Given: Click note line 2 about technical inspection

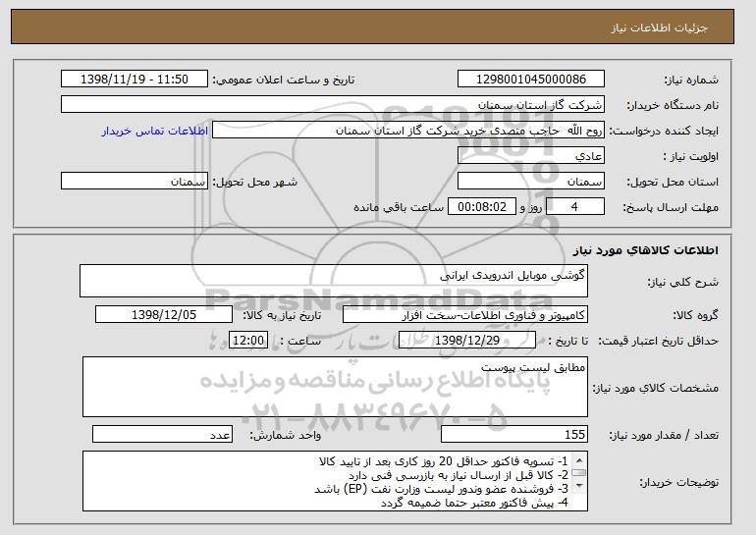Looking at the screenshot, I should coord(459,476).
